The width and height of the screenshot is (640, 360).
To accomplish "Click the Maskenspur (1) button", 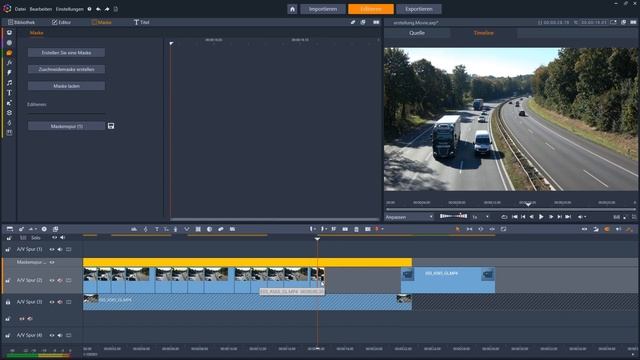I will click(66, 126).
